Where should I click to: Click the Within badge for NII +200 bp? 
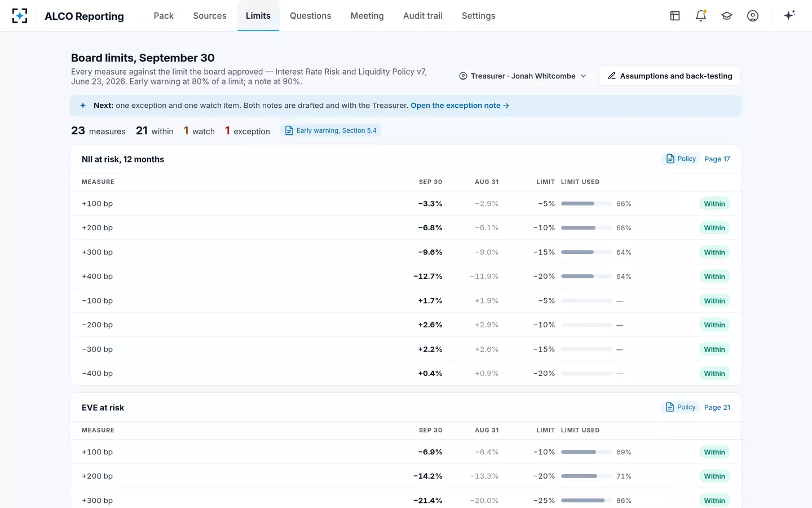714,228
